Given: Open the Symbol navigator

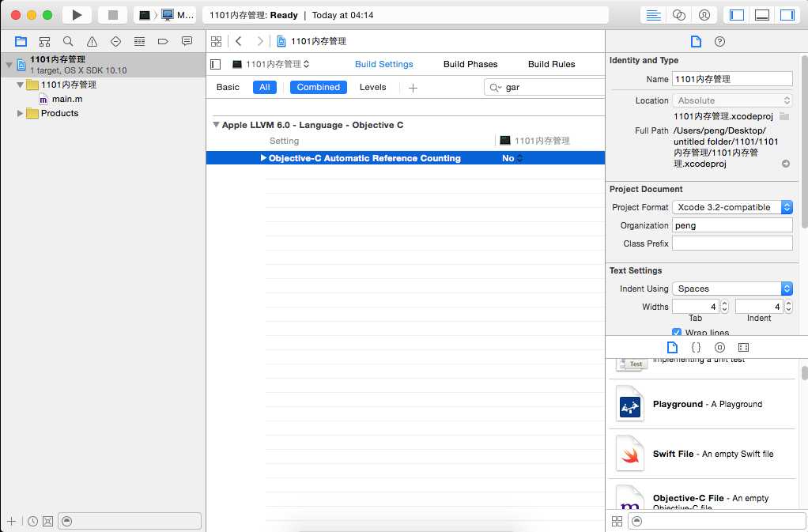Looking at the screenshot, I should coord(44,41).
